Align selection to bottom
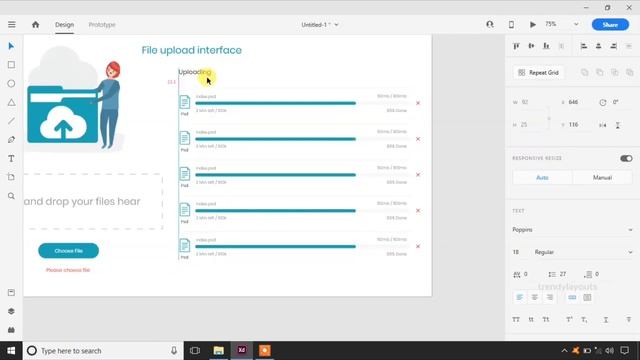640x360 pixels. [x=546, y=46]
